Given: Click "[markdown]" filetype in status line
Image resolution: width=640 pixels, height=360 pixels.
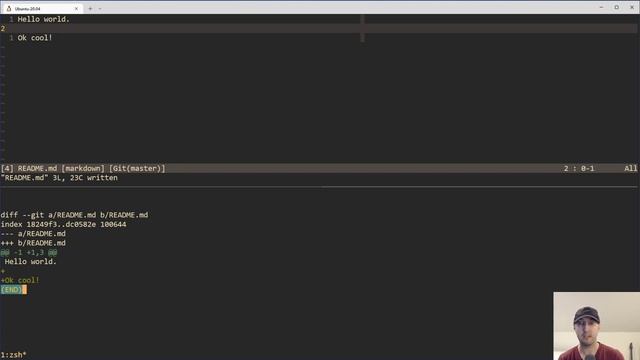Looking at the screenshot, I should coord(83,168).
